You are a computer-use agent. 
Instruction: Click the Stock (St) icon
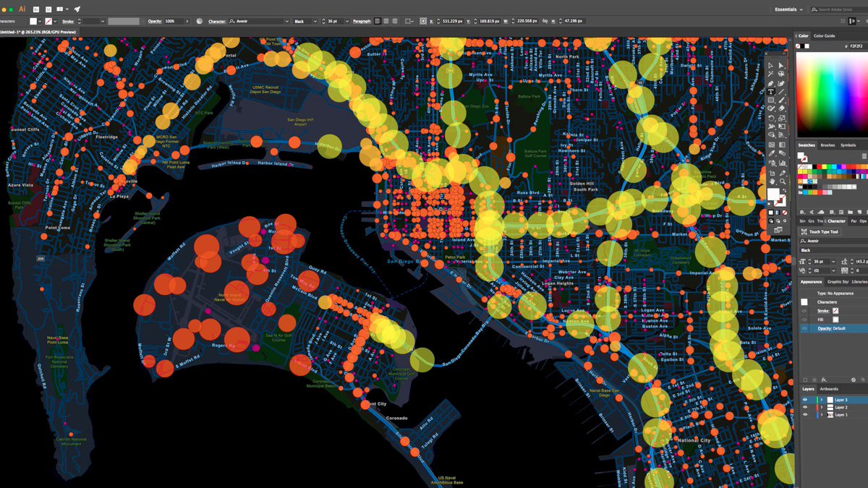pyautogui.click(x=48, y=9)
